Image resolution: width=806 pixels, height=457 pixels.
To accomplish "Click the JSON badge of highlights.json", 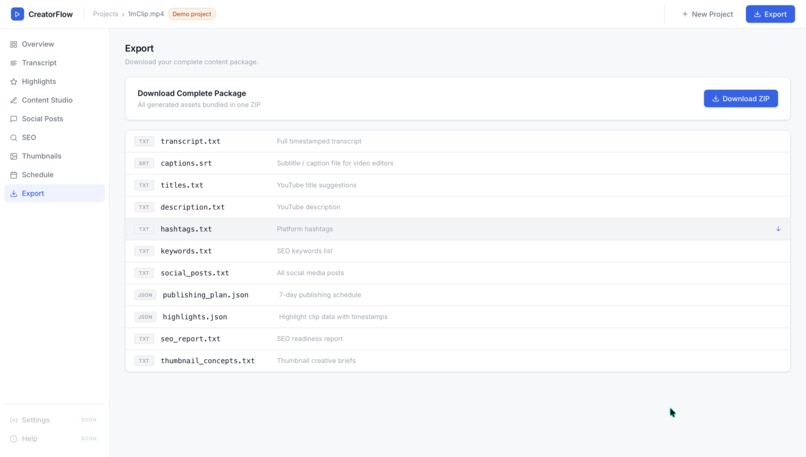I will [145, 317].
